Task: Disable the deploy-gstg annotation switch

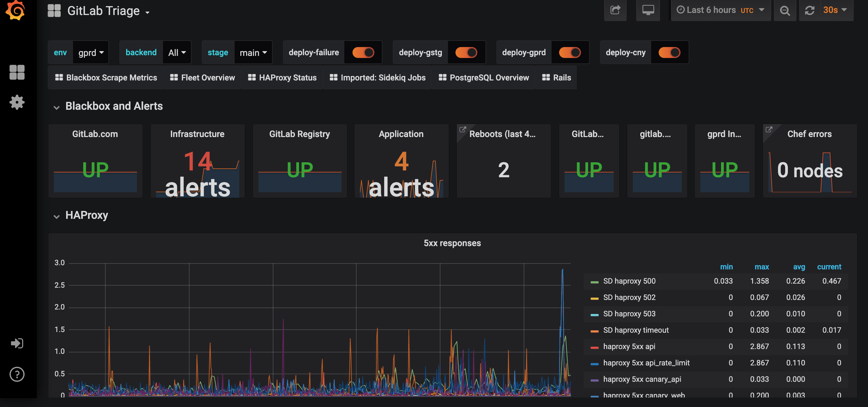Action: coord(466,52)
